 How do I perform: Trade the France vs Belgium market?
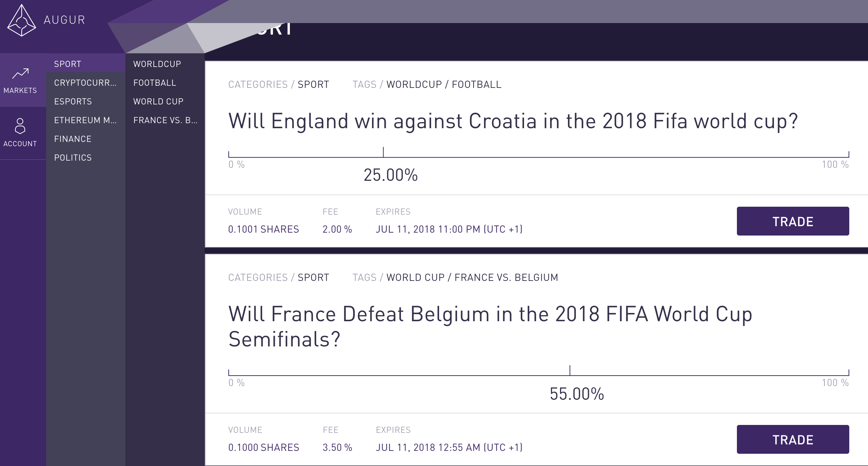coord(793,439)
